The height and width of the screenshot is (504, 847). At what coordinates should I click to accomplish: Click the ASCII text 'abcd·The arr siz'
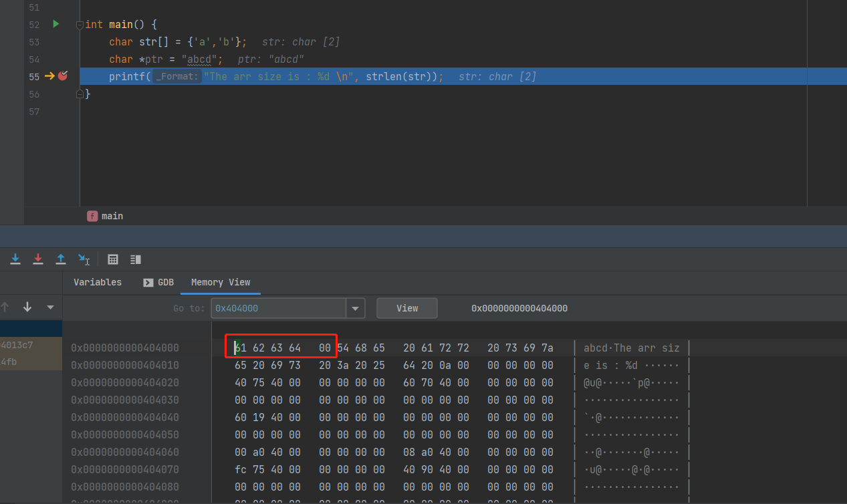[x=631, y=348]
